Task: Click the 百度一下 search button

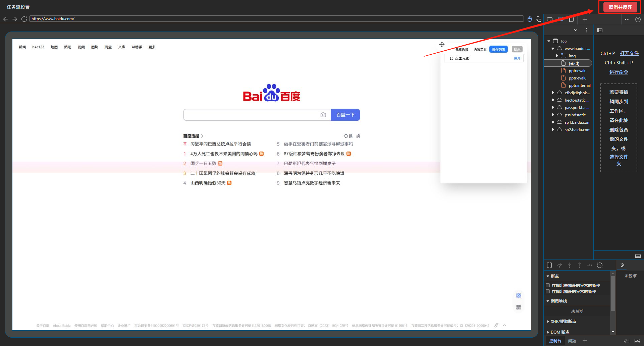Action: click(x=345, y=115)
